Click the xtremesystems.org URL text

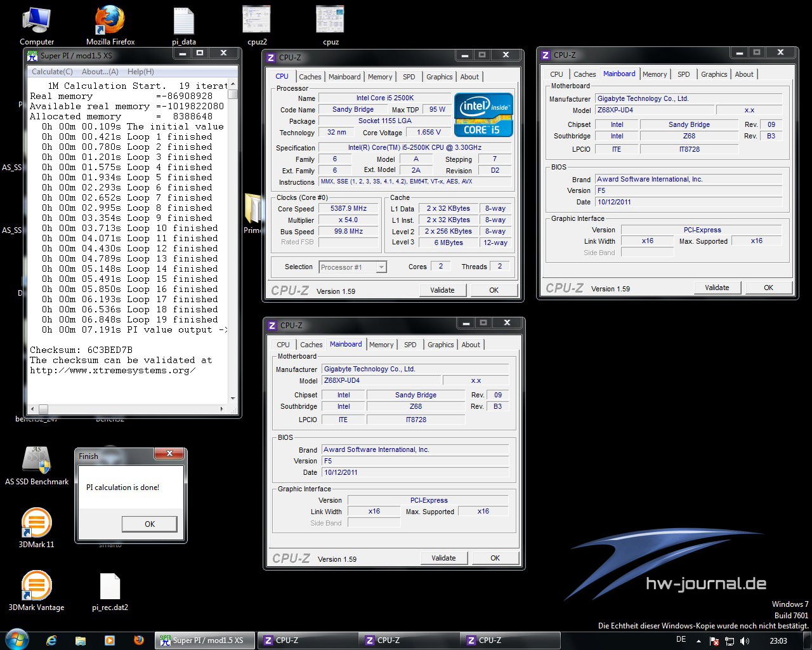click(113, 370)
